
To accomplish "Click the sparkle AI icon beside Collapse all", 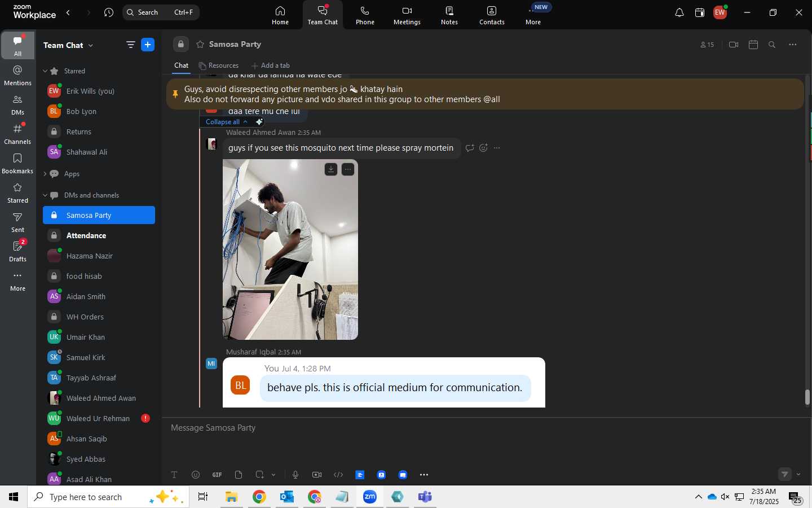I will tap(259, 122).
